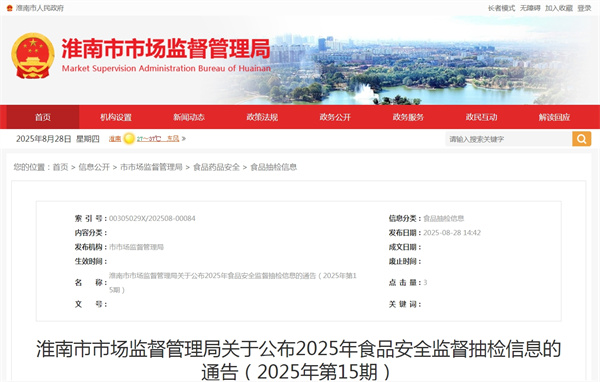The width and height of the screenshot is (600, 382).
Task: Click the orange search magnifier button
Action: coord(581,139)
